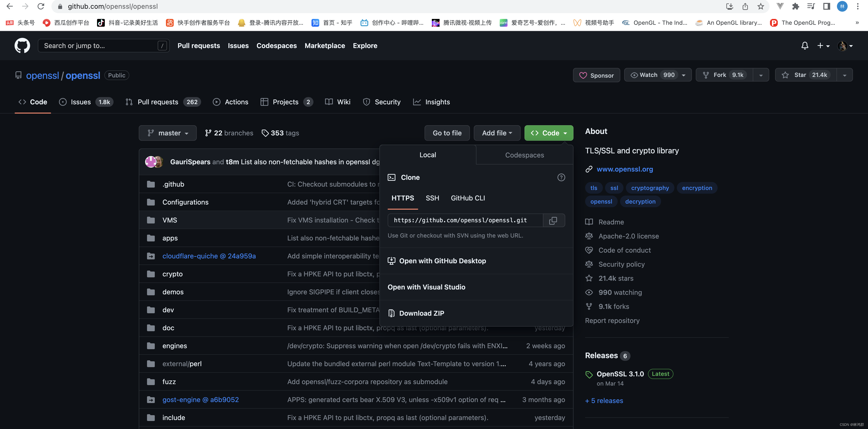868x429 pixels.
Task: Open Actions tab
Action: click(x=230, y=102)
